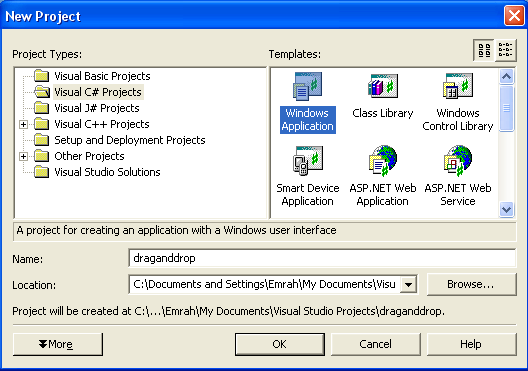Click the Class Library label text
This screenshot has height=371, width=528.
coord(383,113)
